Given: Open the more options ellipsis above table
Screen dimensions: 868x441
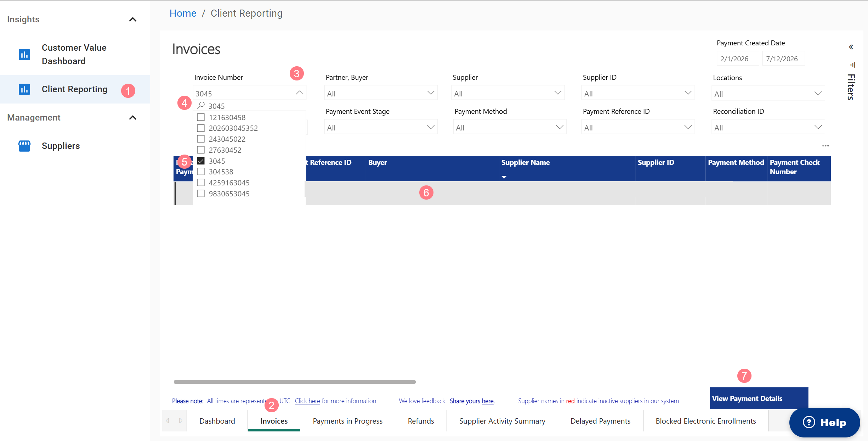Looking at the screenshot, I should click(826, 146).
